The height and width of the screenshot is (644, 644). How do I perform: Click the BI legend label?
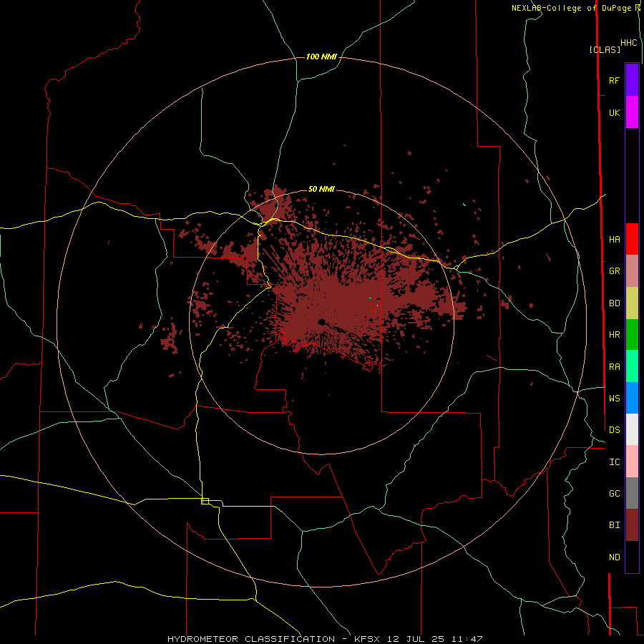pyautogui.click(x=614, y=525)
